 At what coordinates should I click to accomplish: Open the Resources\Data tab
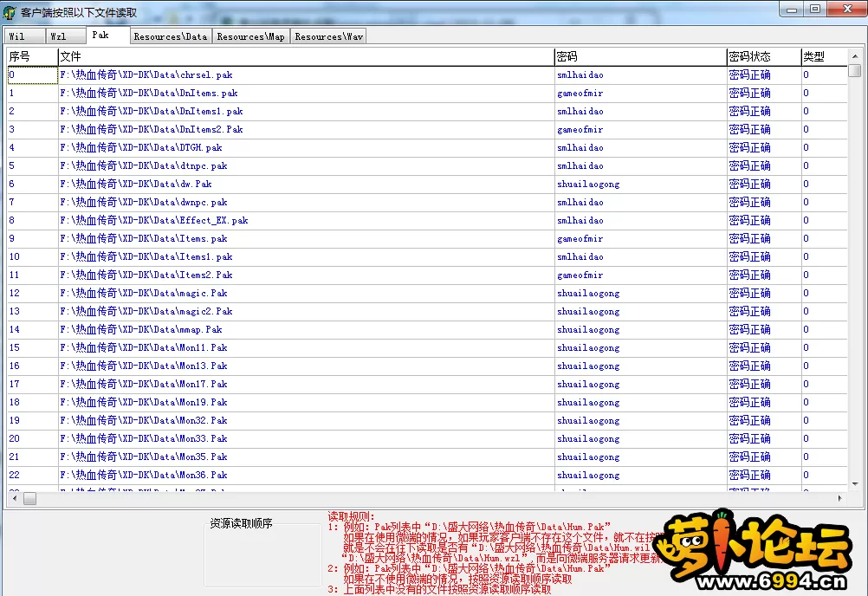click(171, 36)
